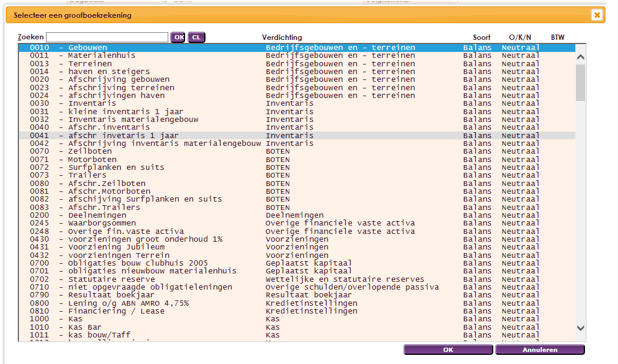Click 'Wettelijke en statutaire reserves' verdichting cell
Screen dimensions: 618x364
pyautogui.click(x=344, y=279)
